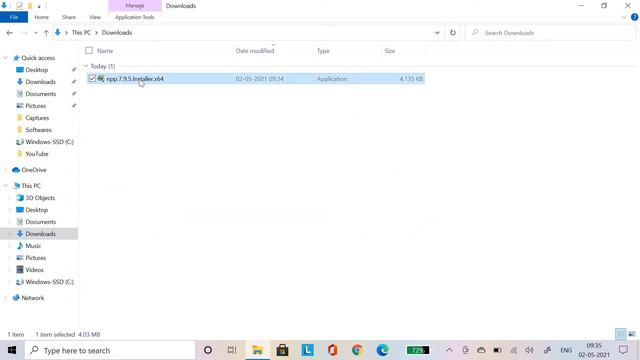The image size is (640, 360).
Task: Open Cortana from the taskbar
Action: [x=208, y=350]
